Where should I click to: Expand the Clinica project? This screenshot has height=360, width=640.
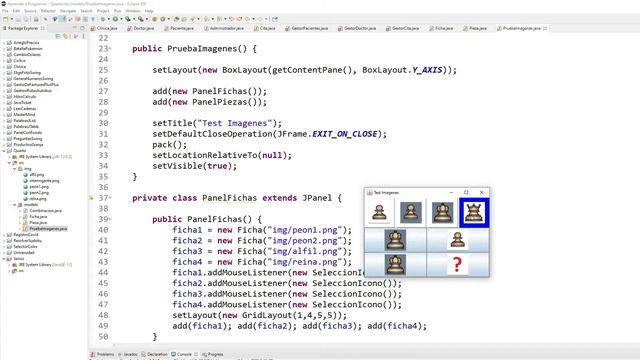point(4,67)
